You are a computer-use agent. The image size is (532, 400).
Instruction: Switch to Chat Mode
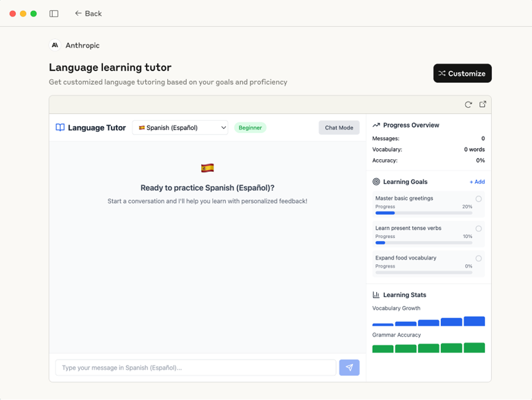pyautogui.click(x=339, y=128)
